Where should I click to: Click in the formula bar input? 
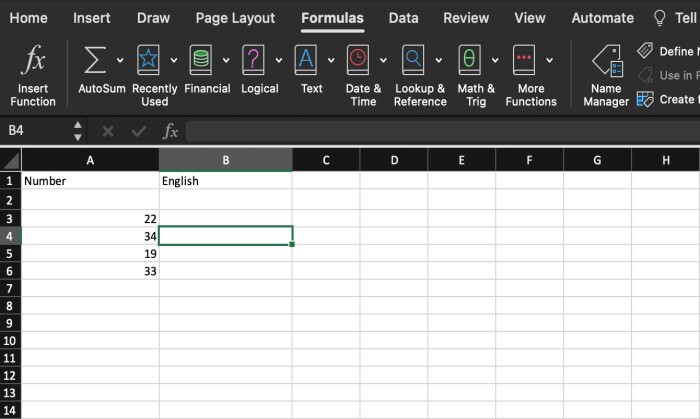(x=440, y=131)
